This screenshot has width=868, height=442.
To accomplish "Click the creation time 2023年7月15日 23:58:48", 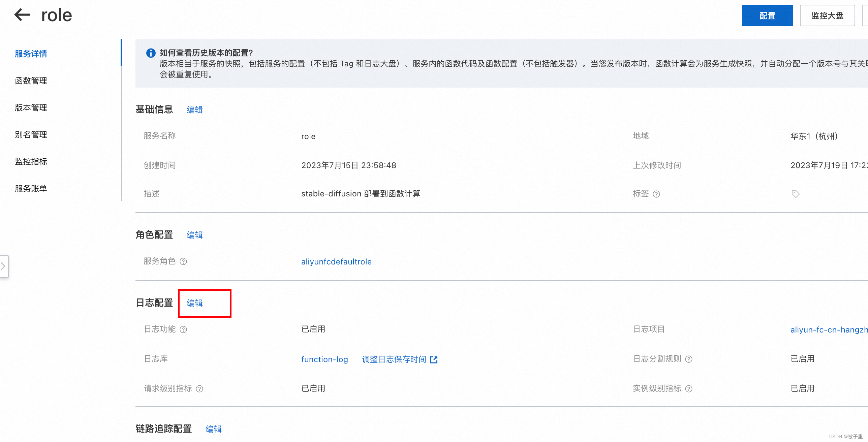I will 349,165.
